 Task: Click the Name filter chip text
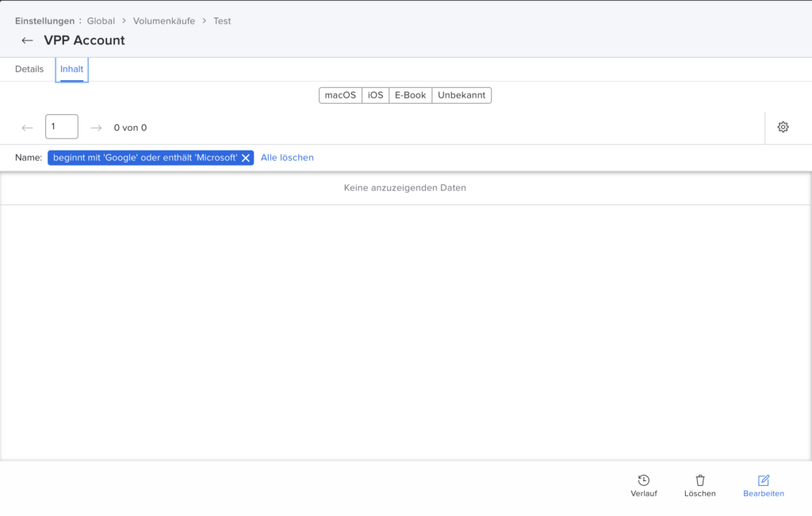point(145,158)
